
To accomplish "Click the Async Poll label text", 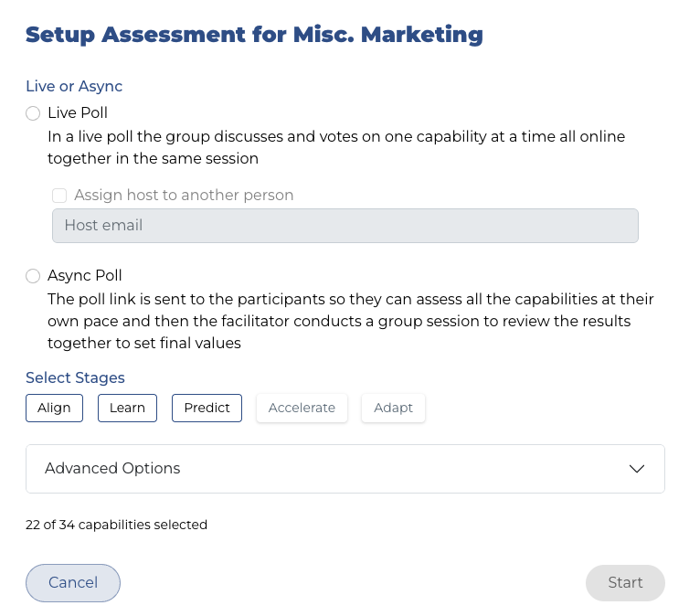I will (x=85, y=276).
